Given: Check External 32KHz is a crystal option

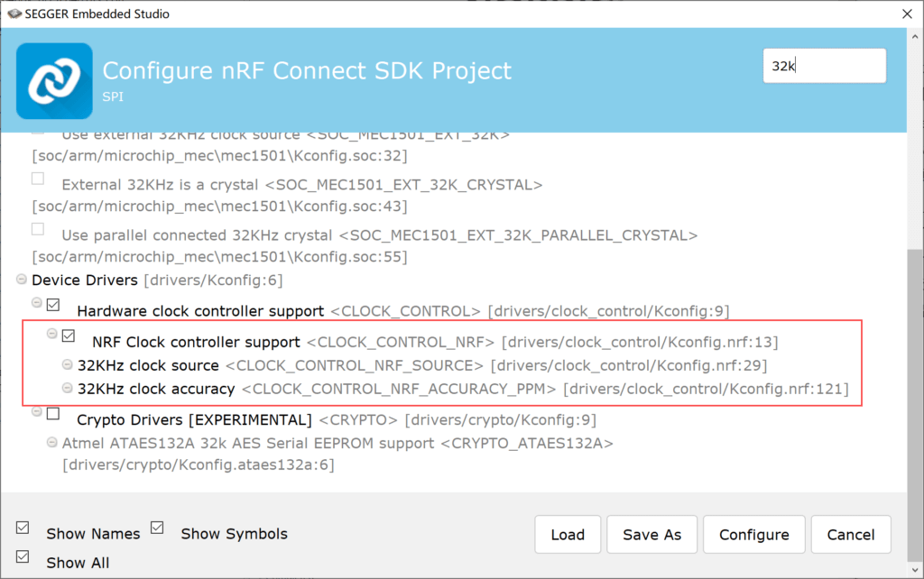Looking at the screenshot, I should 38,179.
